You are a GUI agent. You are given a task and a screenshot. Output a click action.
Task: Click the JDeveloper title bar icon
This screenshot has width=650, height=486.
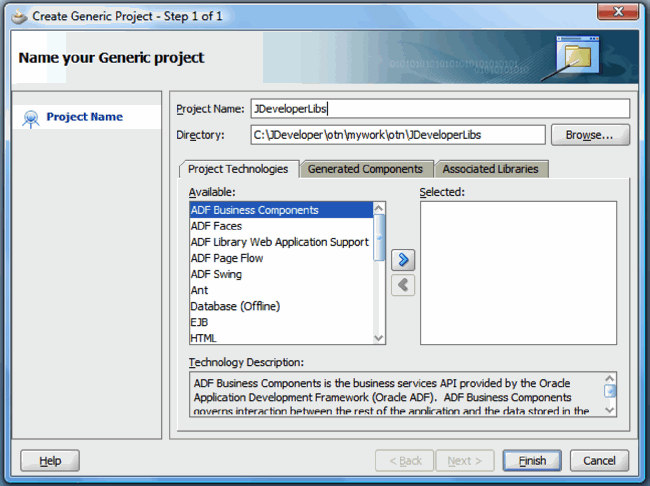[x=19, y=17]
